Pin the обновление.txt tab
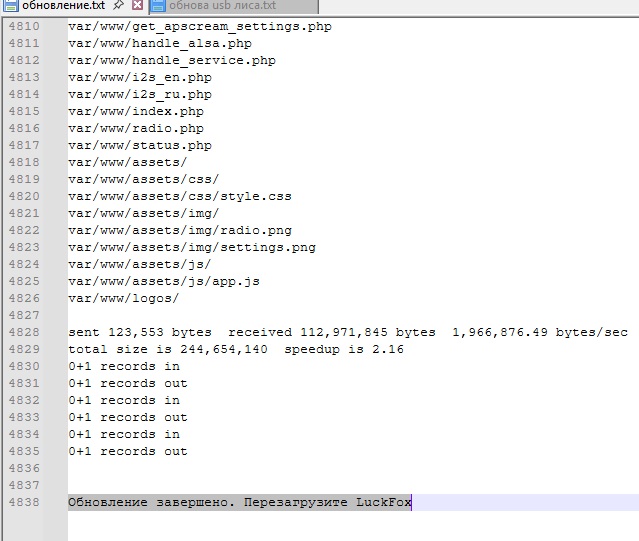The width and height of the screenshot is (639, 541). coord(118,5)
